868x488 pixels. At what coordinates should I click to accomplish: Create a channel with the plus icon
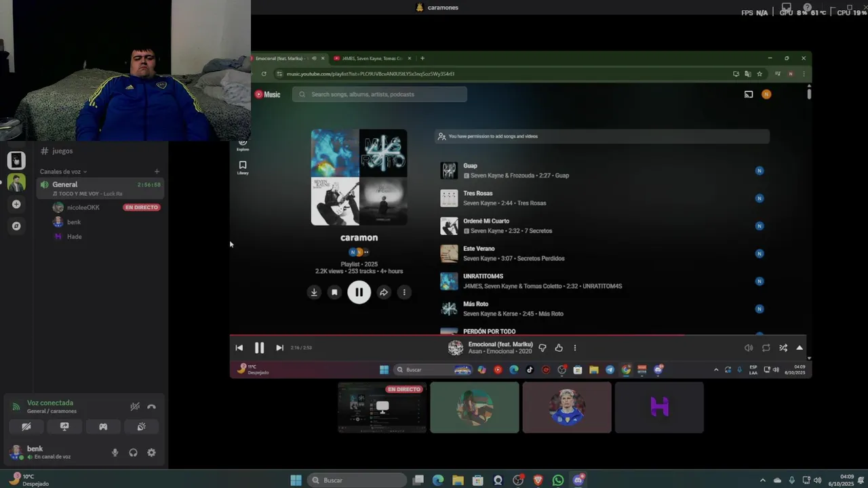click(x=157, y=171)
